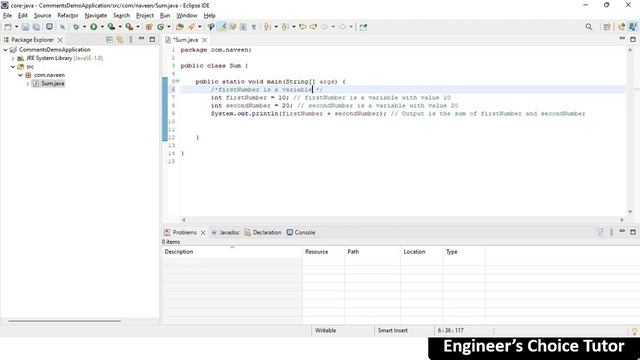Open the Coverage dropdown arrow

pyautogui.click(x=120, y=27)
